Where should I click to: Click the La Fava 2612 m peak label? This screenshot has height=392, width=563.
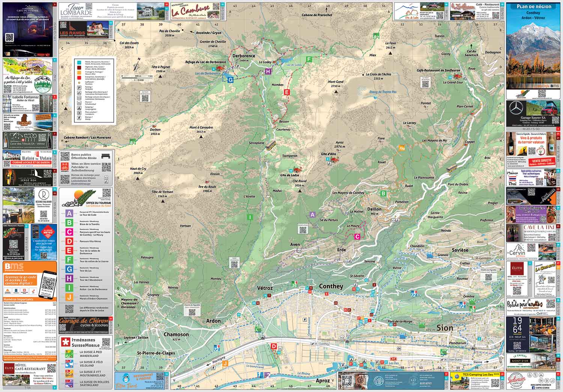point(390,45)
